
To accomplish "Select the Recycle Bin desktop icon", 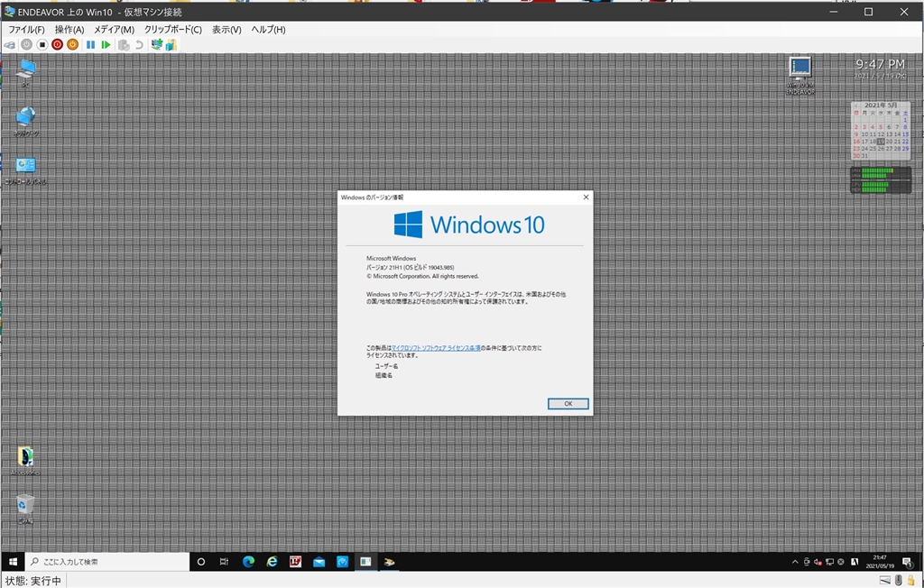I will (25, 510).
